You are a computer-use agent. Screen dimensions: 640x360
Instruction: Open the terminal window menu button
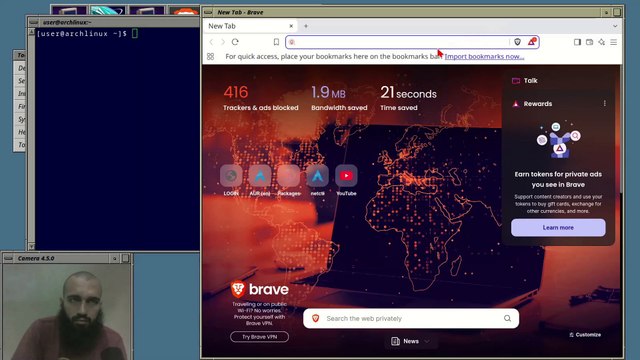coord(34,22)
